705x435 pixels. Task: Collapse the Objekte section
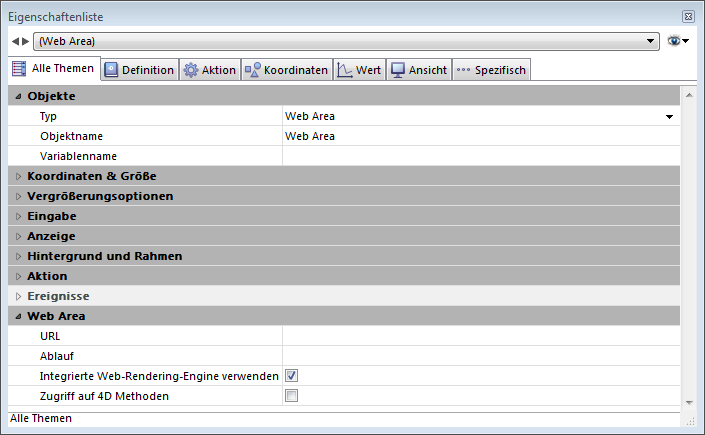click(18, 96)
